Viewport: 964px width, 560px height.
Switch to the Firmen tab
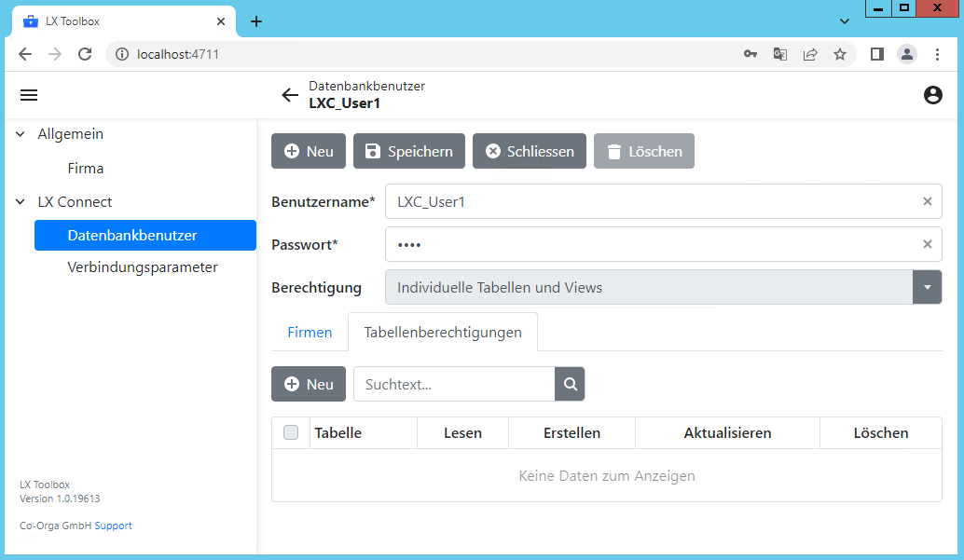(310, 332)
